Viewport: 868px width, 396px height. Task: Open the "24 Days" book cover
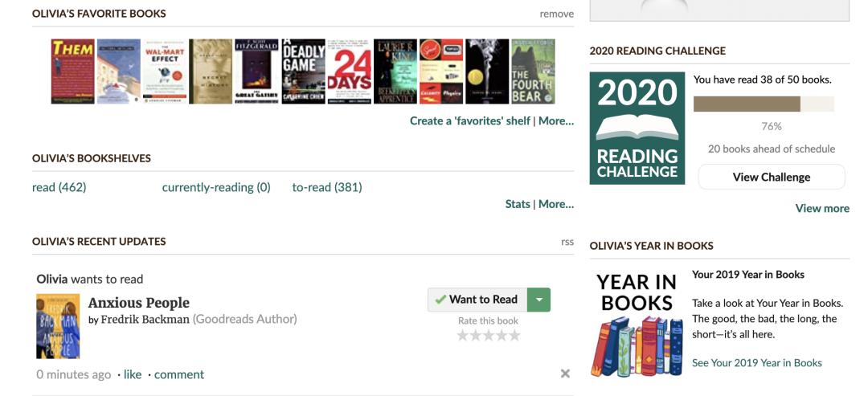click(349, 71)
